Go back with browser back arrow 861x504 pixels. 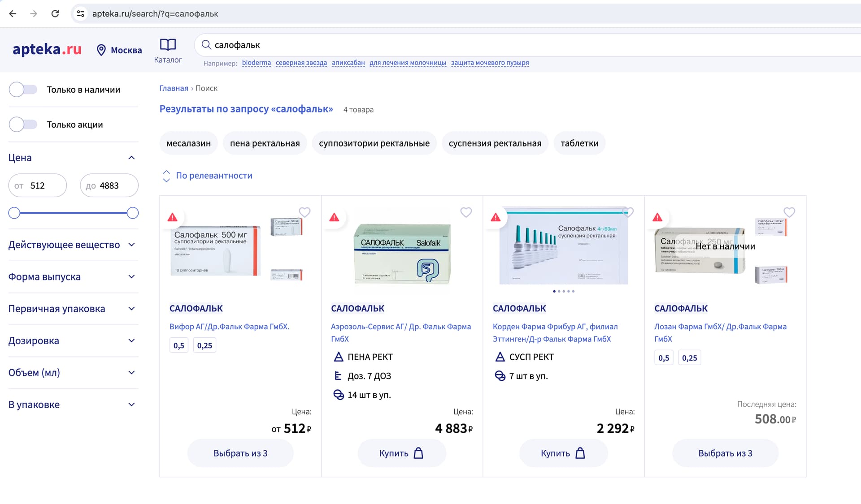click(13, 13)
